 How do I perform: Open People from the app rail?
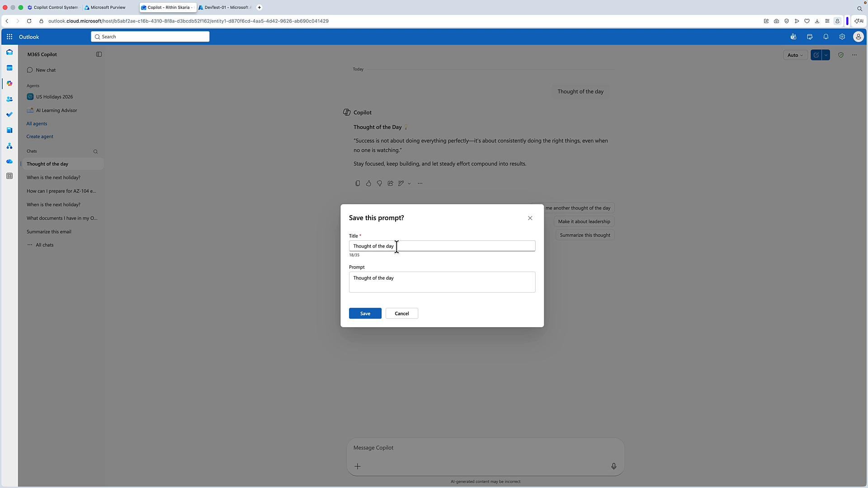[x=9, y=99]
